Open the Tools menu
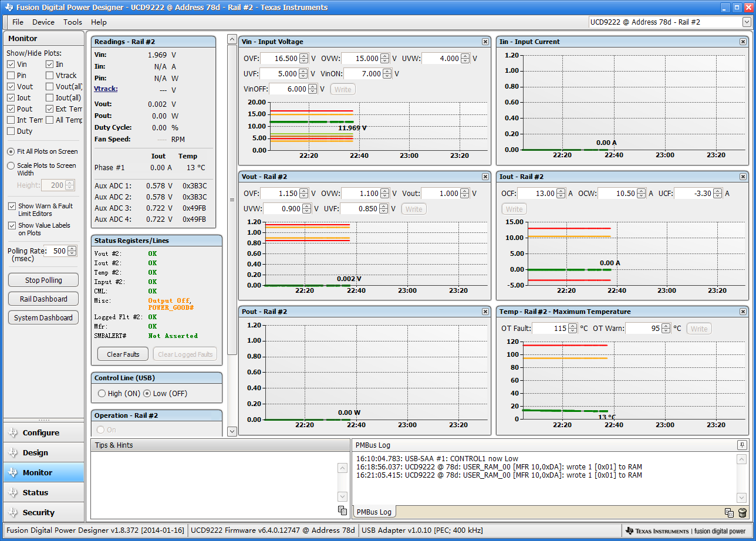The height and width of the screenshot is (541, 756). [73, 22]
